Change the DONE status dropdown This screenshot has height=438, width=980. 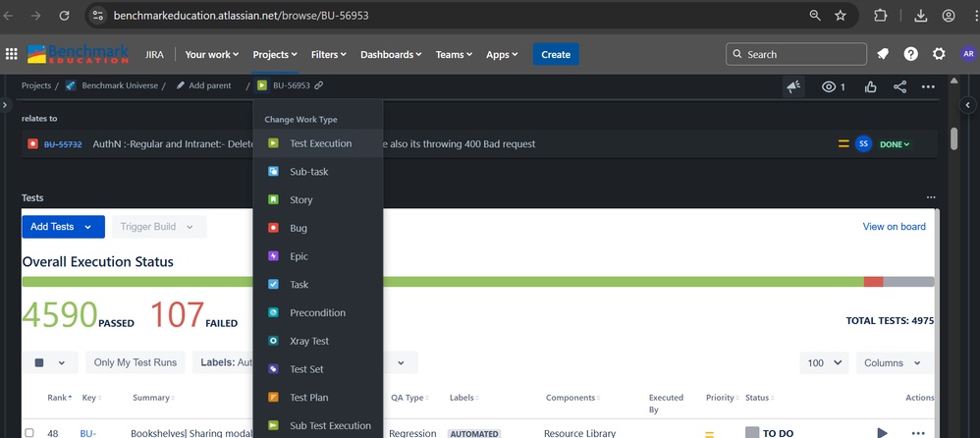tap(895, 144)
